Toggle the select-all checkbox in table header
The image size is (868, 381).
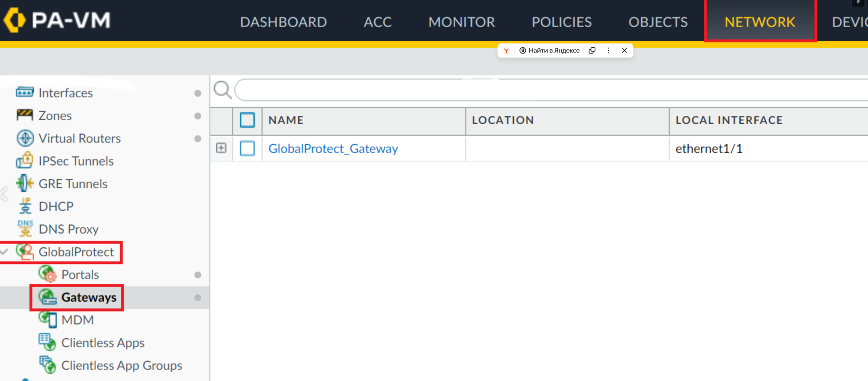(247, 120)
